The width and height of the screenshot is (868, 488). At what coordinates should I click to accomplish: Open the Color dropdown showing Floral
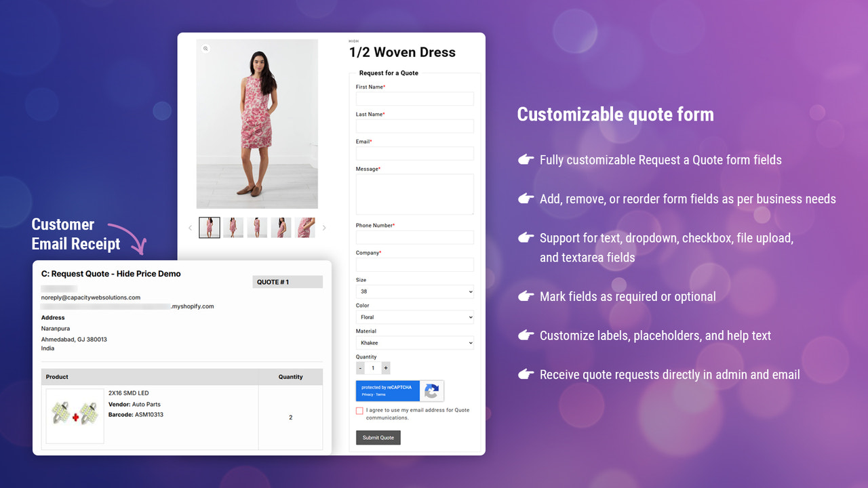[415, 317]
